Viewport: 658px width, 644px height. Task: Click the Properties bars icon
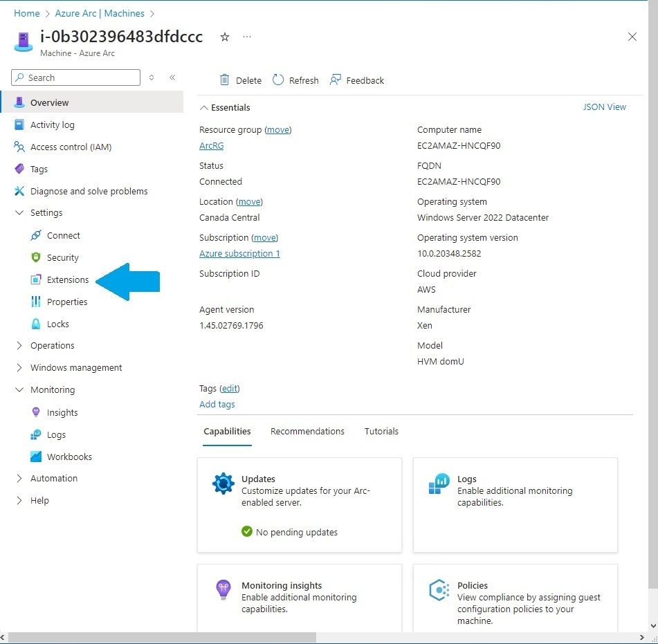coord(36,302)
